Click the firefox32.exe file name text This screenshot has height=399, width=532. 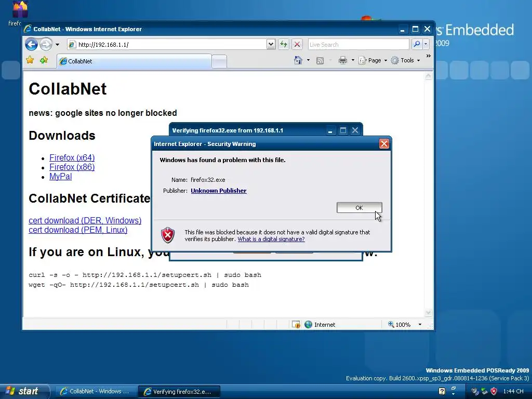(x=208, y=180)
